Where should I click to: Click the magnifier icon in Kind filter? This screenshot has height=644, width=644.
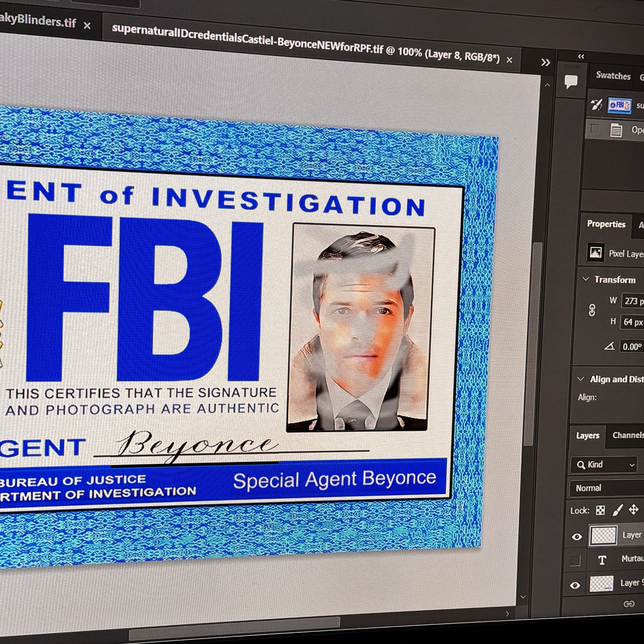pyautogui.click(x=581, y=465)
